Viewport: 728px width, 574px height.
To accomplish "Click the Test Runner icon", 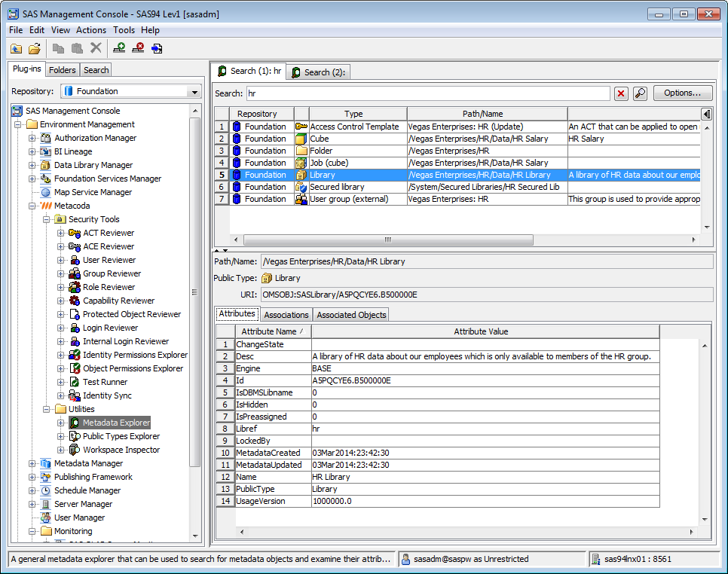I will pos(75,382).
